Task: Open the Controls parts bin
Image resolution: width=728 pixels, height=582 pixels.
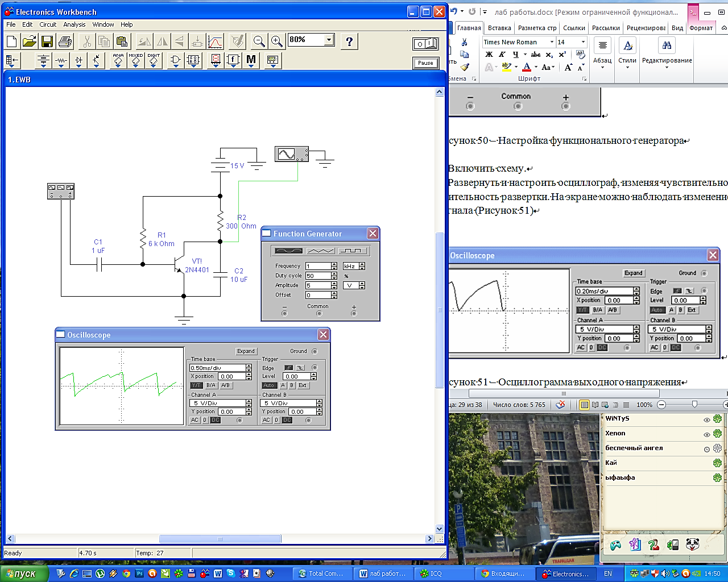Action: [233, 60]
